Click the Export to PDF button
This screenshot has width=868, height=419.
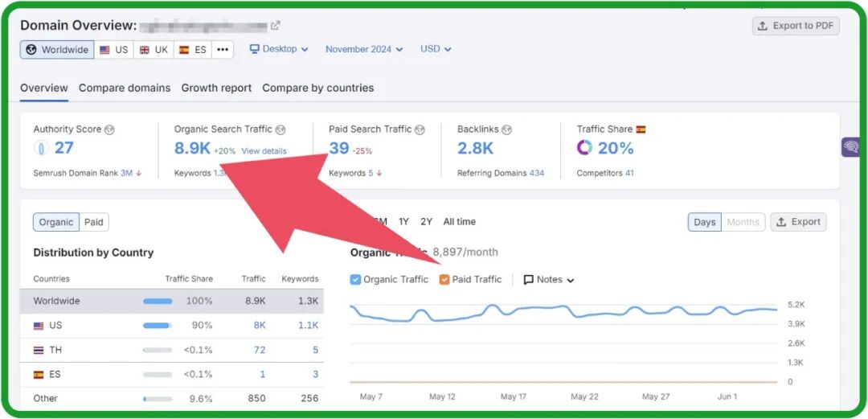[796, 26]
